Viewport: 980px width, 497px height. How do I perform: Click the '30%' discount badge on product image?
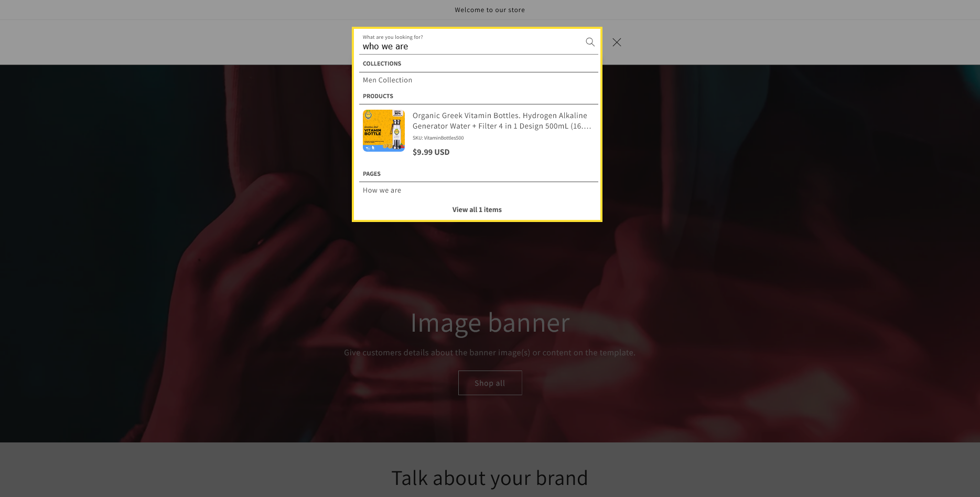(x=397, y=113)
